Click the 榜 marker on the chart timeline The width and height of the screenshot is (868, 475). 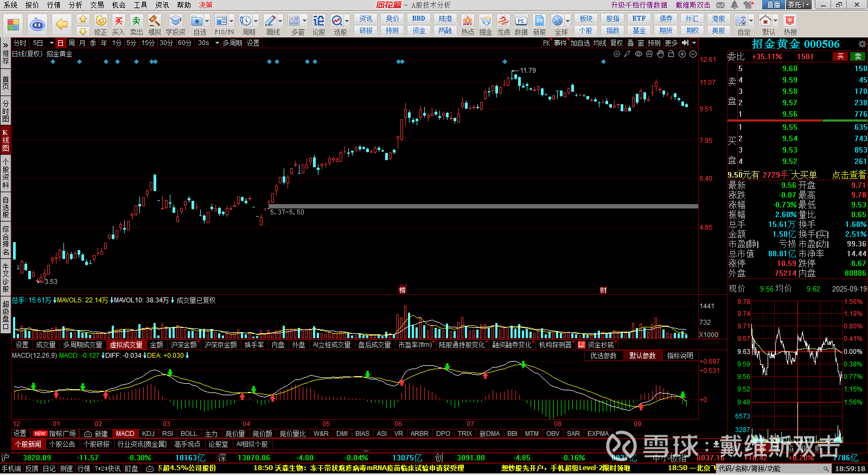(x=403, y=290)
